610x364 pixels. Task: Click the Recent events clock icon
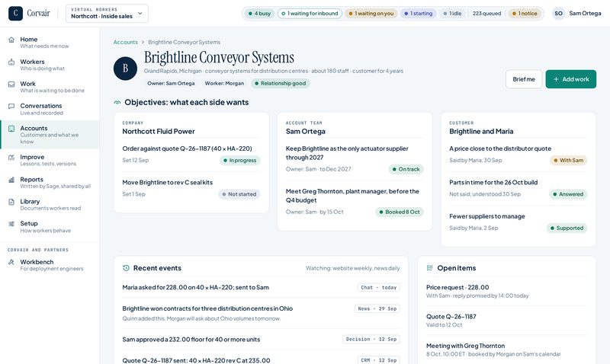[126, 268]
